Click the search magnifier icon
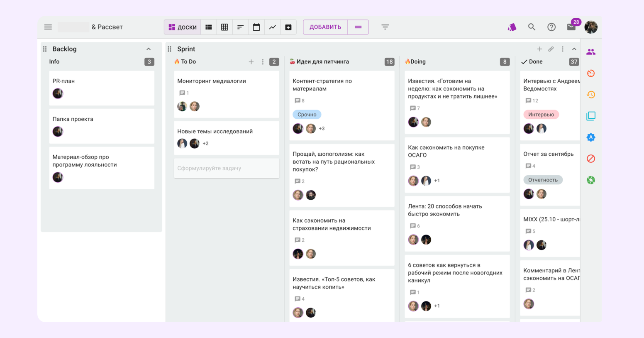Viewport: 644px width, 338px height. 532,27
